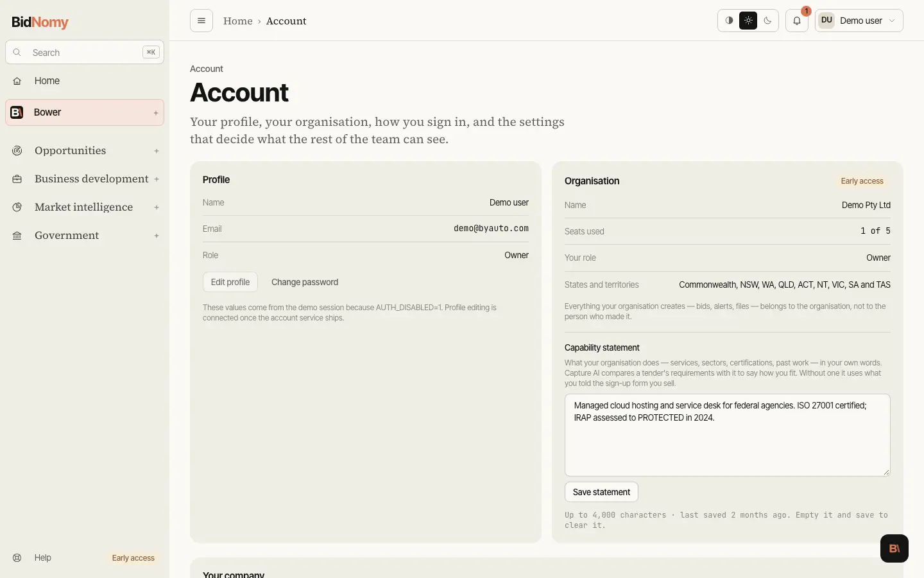Click the Early access label beside Help
Image resolution: width=924 pixels, height=578 pixels.
click(133, 558)
